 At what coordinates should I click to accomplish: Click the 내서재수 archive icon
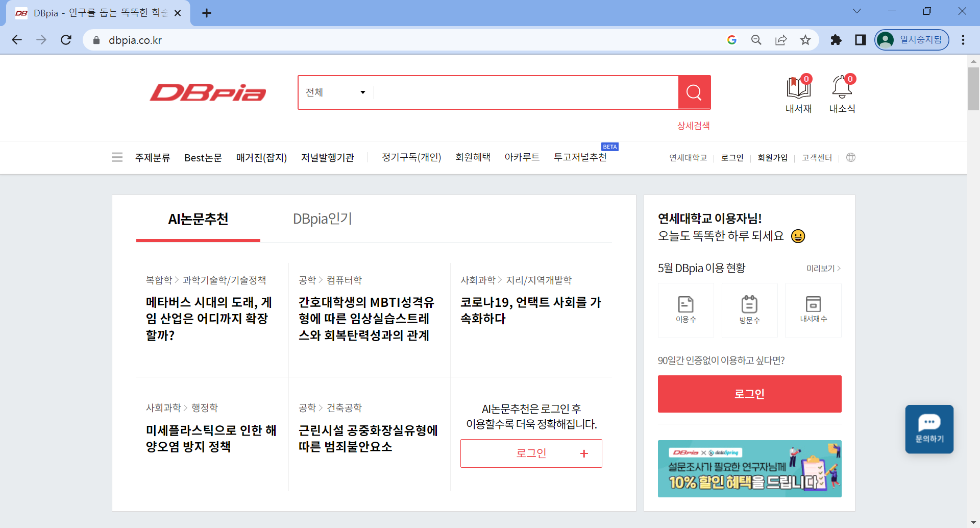point(813,304)
